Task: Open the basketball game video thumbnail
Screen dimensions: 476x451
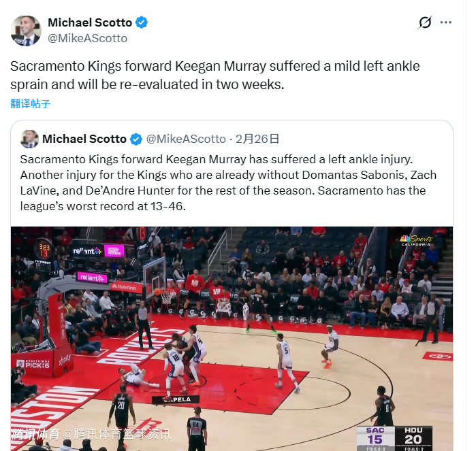Action: 232,339
